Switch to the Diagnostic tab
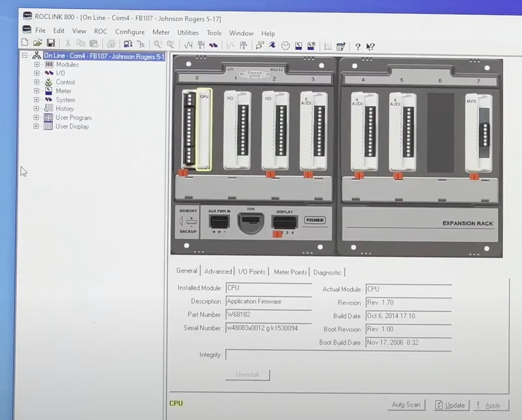Image resolution: width=522 pixels, height=420 pixels. (x=327, y=272)
